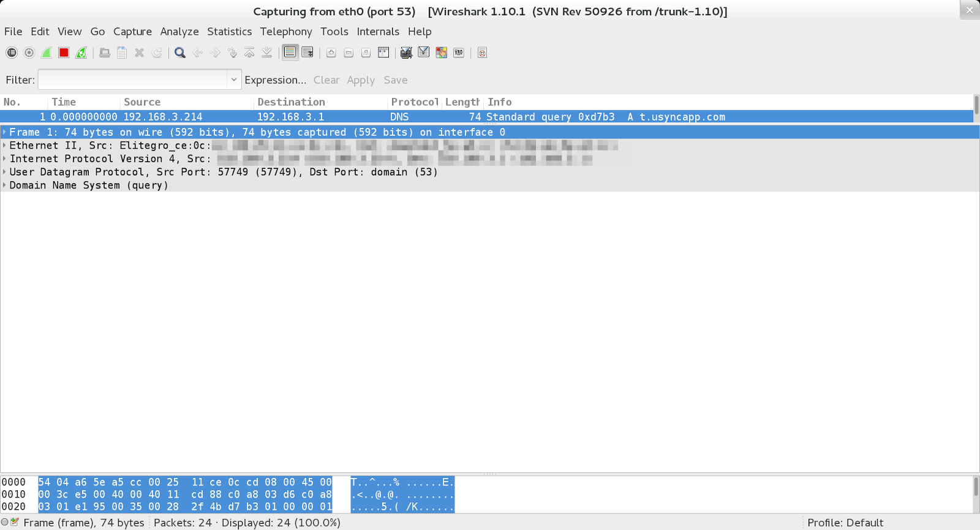This screenshot has width=980, height=530.
Task: Go forward in packet history arrow
Action: click(x=215, y=53)
